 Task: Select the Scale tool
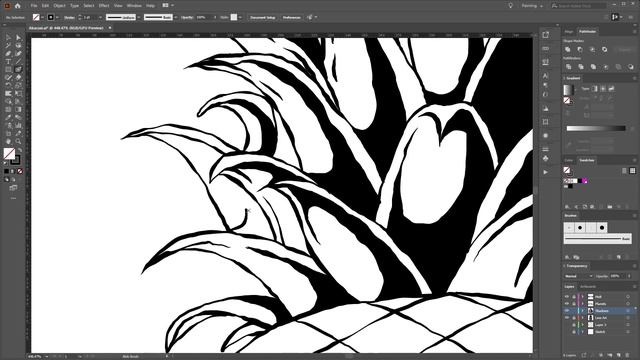(18, 85)
